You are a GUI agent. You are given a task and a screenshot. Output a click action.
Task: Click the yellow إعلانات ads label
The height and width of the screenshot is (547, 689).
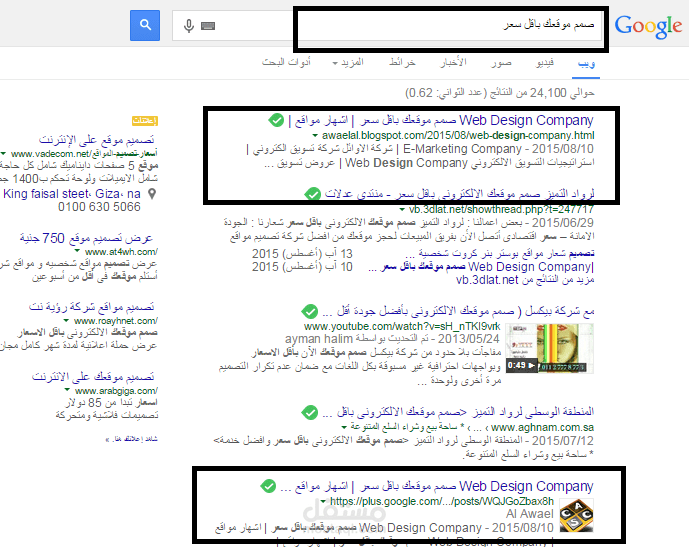145,120
